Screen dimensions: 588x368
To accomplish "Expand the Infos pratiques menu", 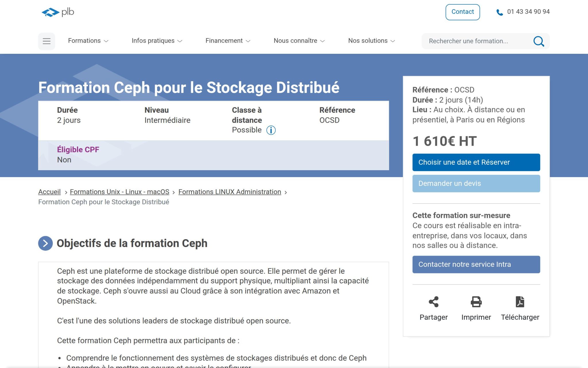I will click(157, 41).
